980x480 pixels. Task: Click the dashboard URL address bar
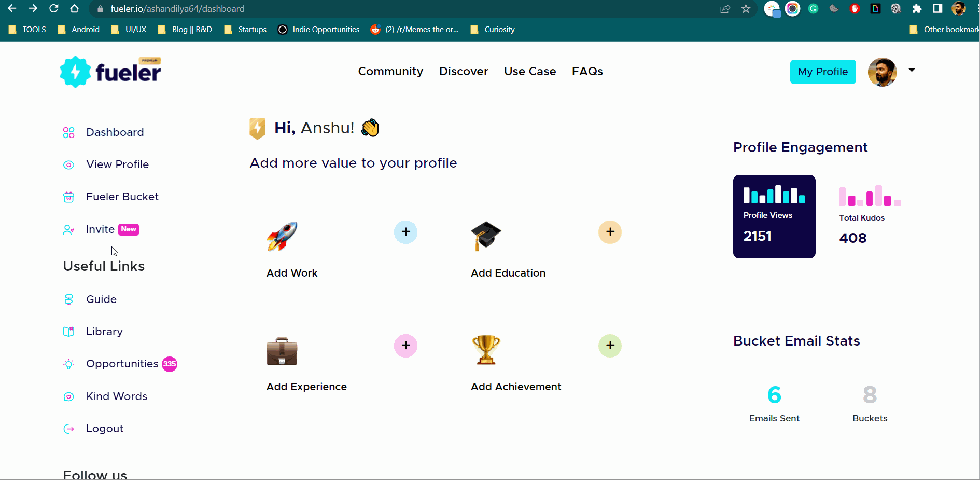click(176, 8)
